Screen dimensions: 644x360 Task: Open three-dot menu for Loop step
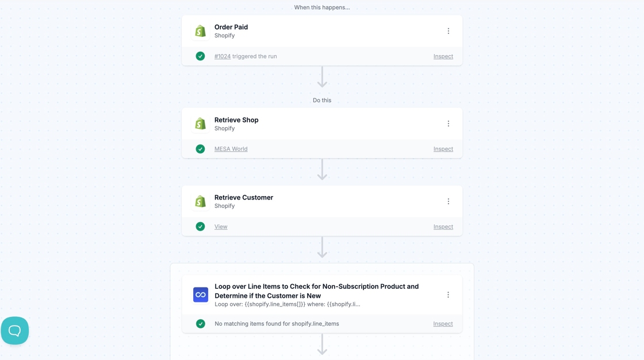[x=448, y=294]
